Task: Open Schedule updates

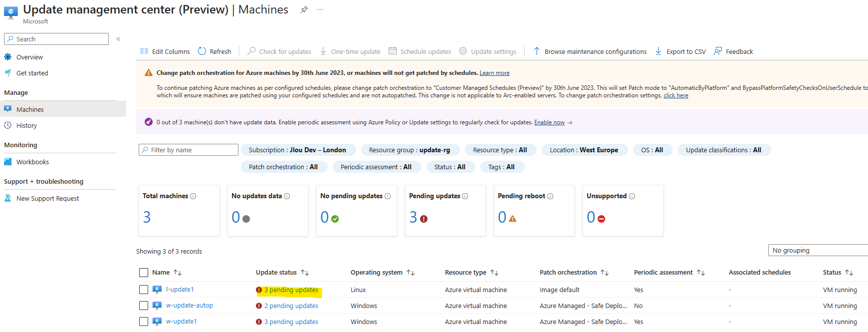Action: tap(420, 51)
